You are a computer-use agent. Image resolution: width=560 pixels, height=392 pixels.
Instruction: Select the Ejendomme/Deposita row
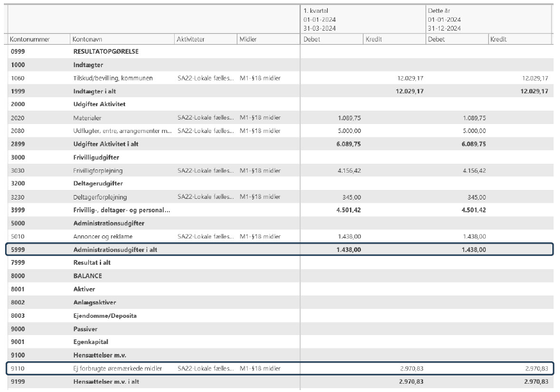(x=280, y=316)
